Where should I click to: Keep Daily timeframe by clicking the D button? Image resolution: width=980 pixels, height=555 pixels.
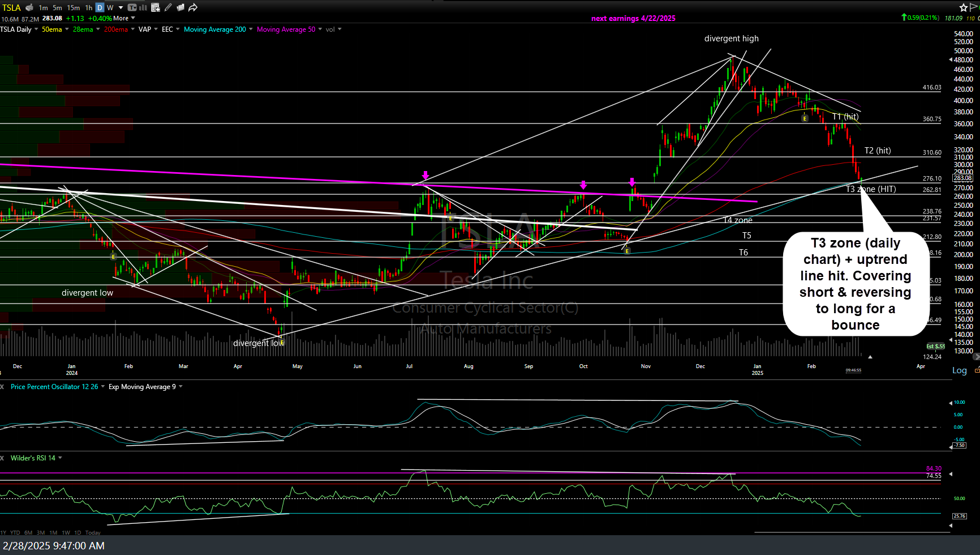(99, 7)
